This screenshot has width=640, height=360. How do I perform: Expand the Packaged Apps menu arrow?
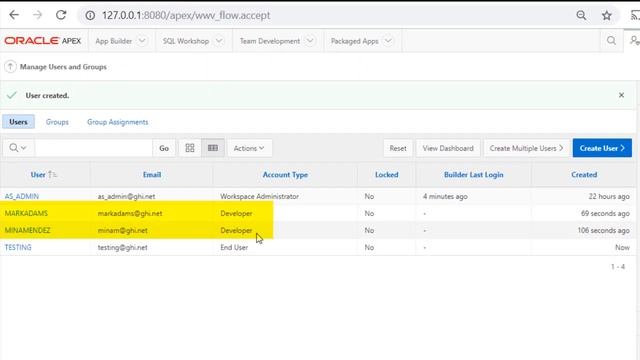click(388, 41)
